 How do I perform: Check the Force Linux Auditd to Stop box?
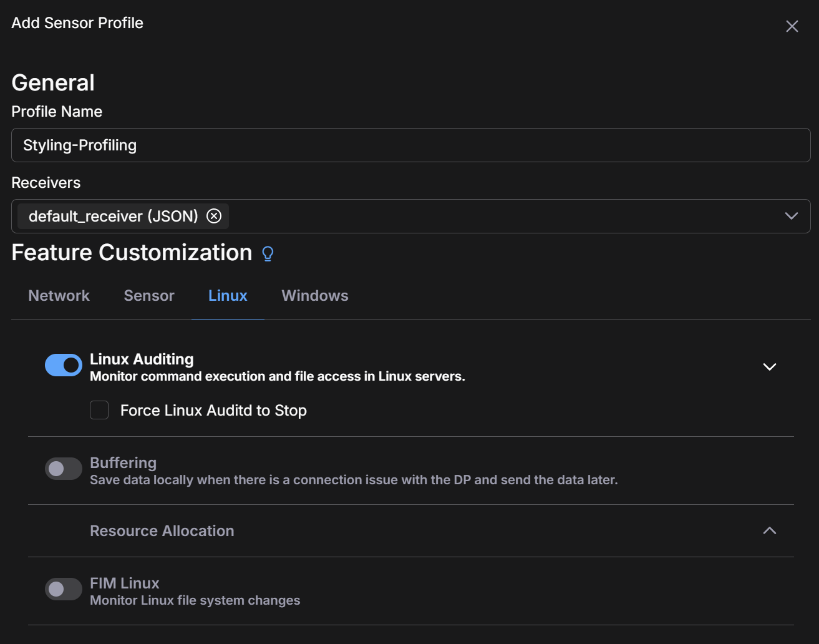(99, 410)
